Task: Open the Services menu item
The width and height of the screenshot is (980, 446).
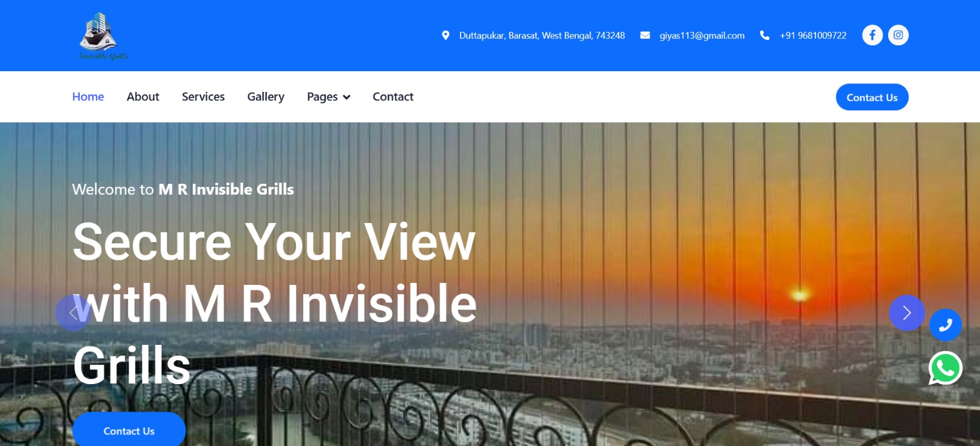Action: click(203, 97)
